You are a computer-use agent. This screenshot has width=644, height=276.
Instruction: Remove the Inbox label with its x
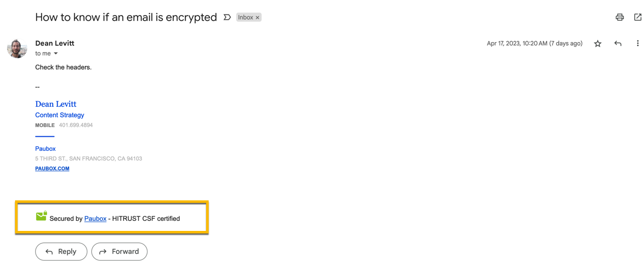258,18
